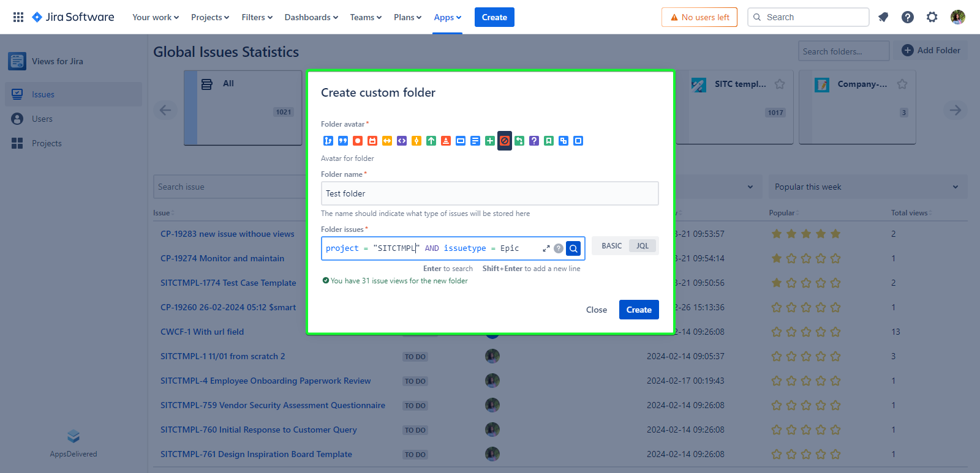Click the Folder name text field
Screen dimensions: 980x473
click(489, 193)
